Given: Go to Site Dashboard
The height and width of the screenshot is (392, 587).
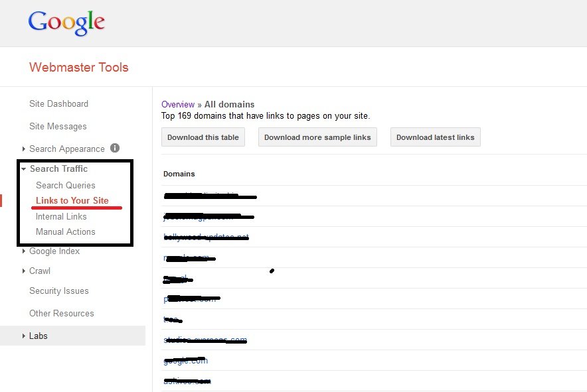Looking at the screenshot, I should coord(59,103).
